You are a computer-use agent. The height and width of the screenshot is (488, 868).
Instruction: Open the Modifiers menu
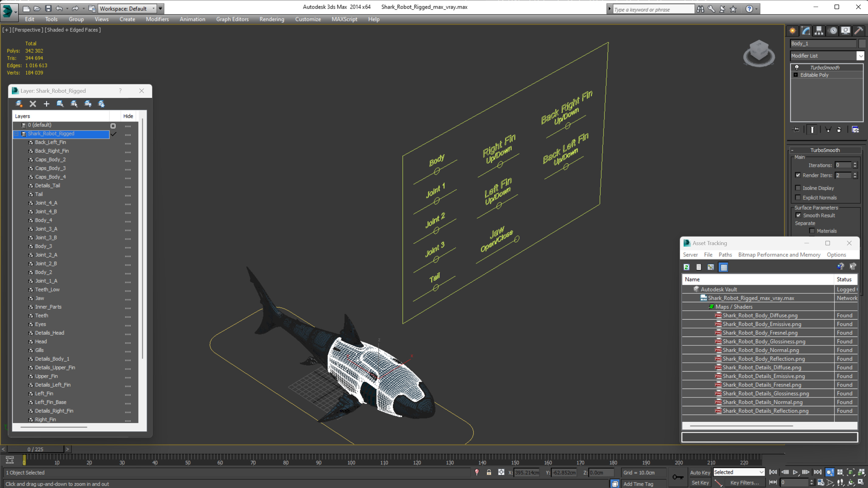click(x=157, y=19)
